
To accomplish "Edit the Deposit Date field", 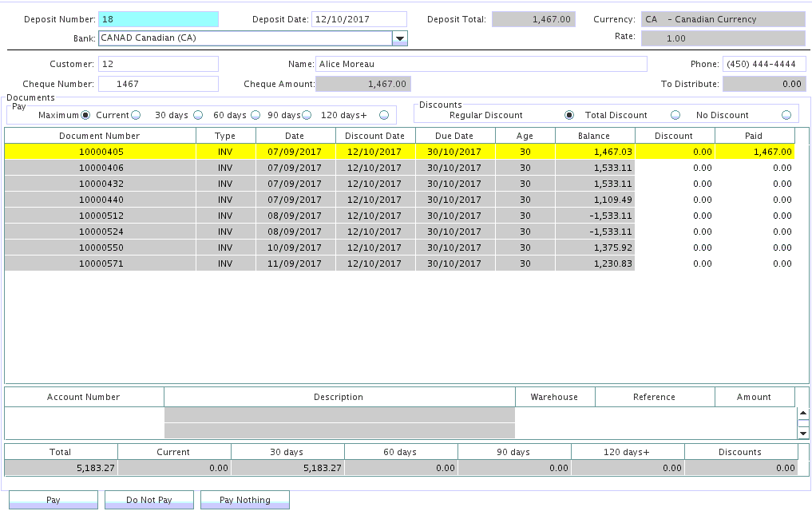I will 358,19.
